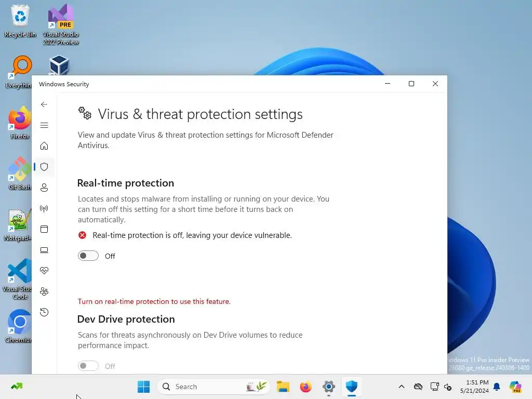
Task: Click the Real-time protection heading
Action: [126, 183]
